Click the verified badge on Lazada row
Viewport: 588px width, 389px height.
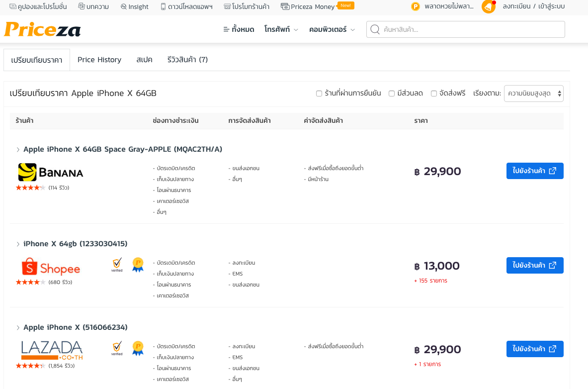tap(117, 348)
